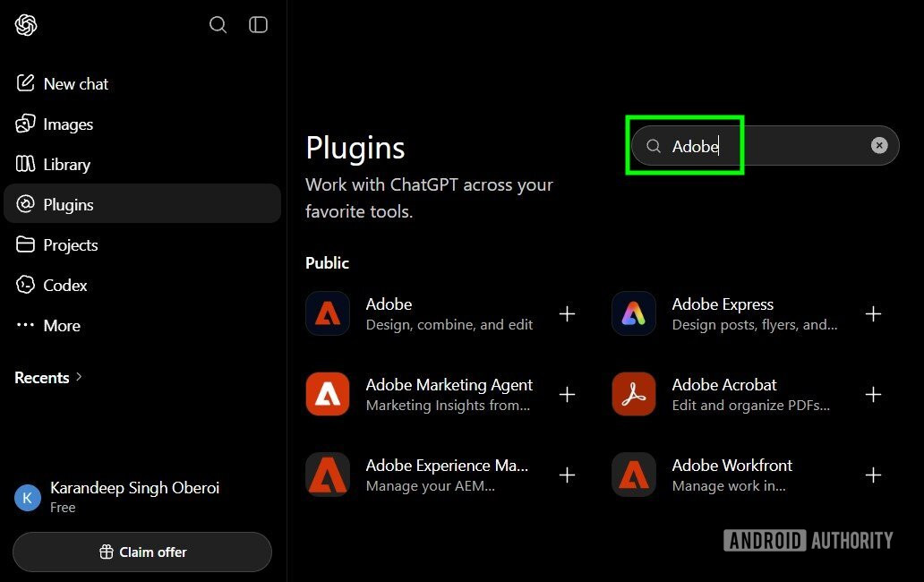The height and width of the screenshot is (582, 924).
Task: Add the Adobe Experience Manager plugin
Action: (567, 475)
